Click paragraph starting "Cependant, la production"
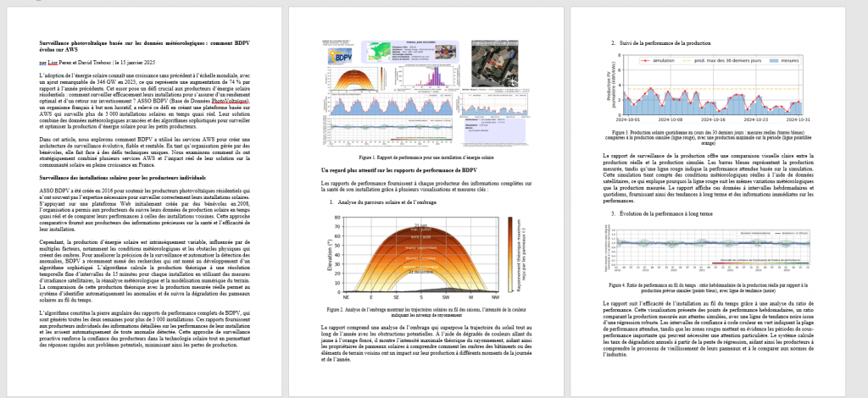The image size is (868, 398). click(144, 270)
